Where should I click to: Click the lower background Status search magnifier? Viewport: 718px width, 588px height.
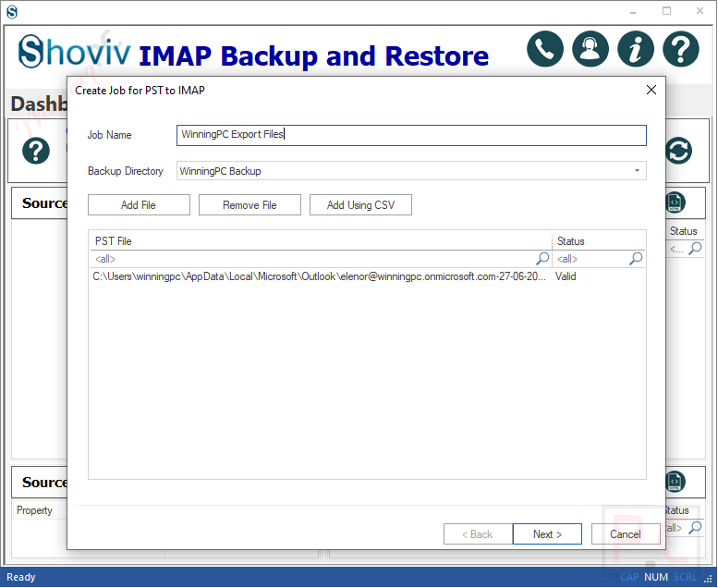coord(695,527)
